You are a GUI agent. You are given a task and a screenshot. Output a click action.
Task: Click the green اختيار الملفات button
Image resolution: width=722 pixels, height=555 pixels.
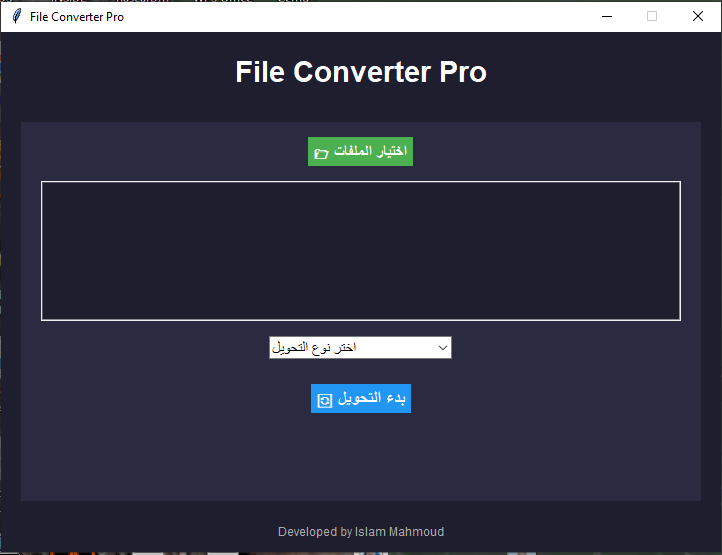pos(360,152)
